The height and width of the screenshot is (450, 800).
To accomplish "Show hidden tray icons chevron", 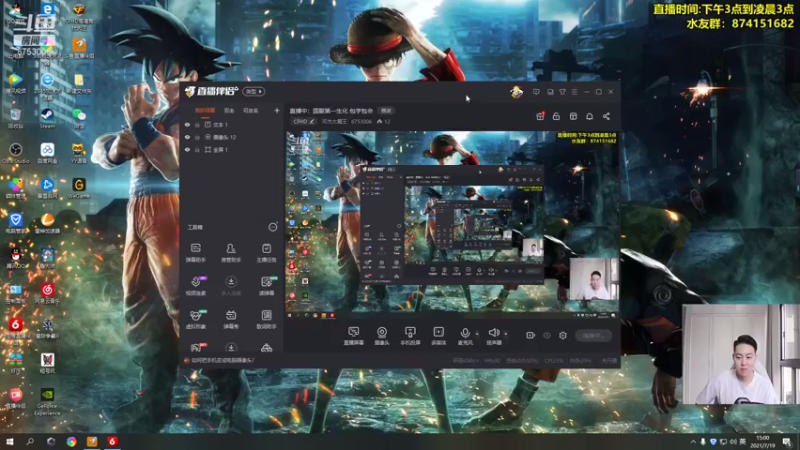I will pyautogui.click(x=693, y=442).
